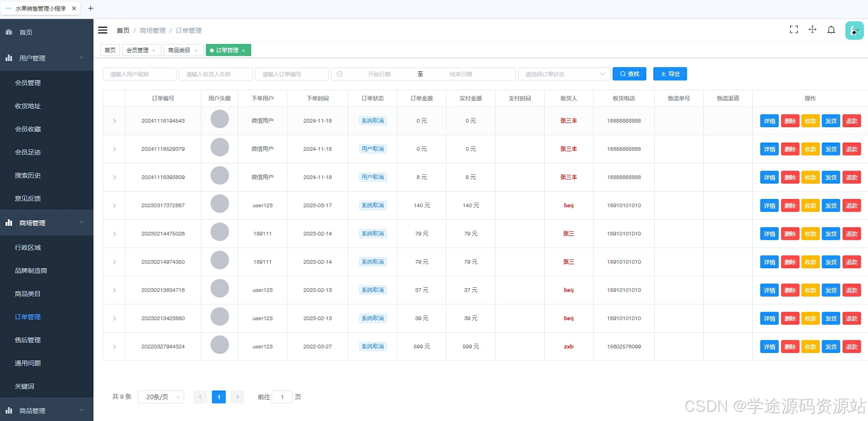Expand the row of order 20241118393809
868x421 pixels.
tap(114, 177)
